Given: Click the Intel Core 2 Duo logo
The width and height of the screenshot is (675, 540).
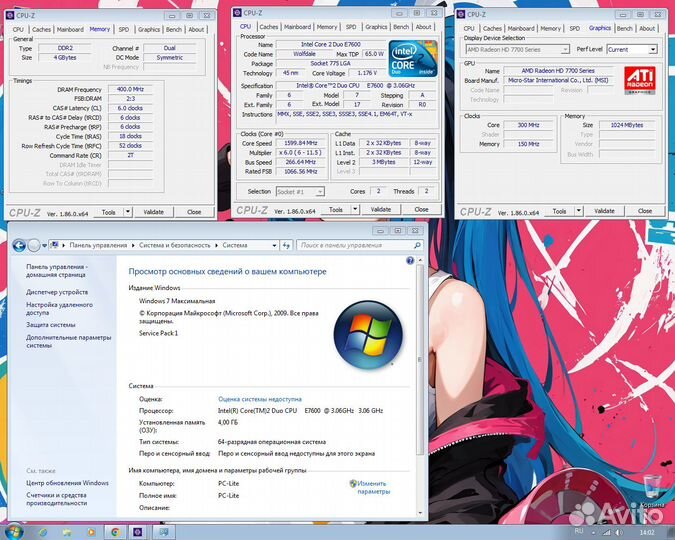Looking at the screenshot, I should click(412, 59).
